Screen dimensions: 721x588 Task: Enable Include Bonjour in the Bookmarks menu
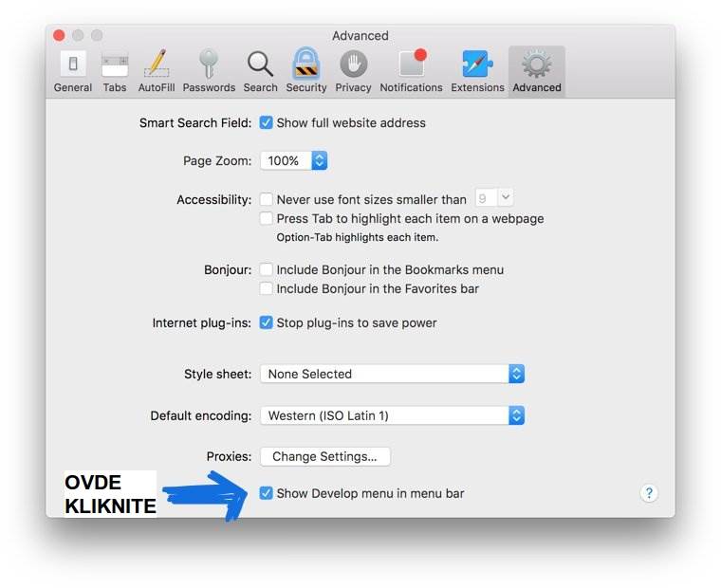click(267, 269)
